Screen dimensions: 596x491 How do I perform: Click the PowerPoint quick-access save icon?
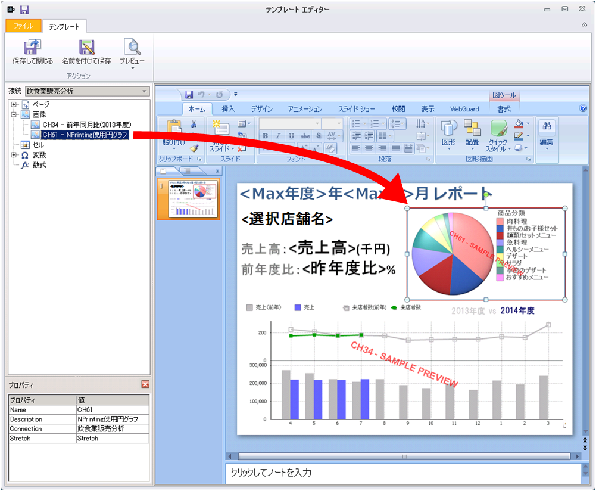189,95
